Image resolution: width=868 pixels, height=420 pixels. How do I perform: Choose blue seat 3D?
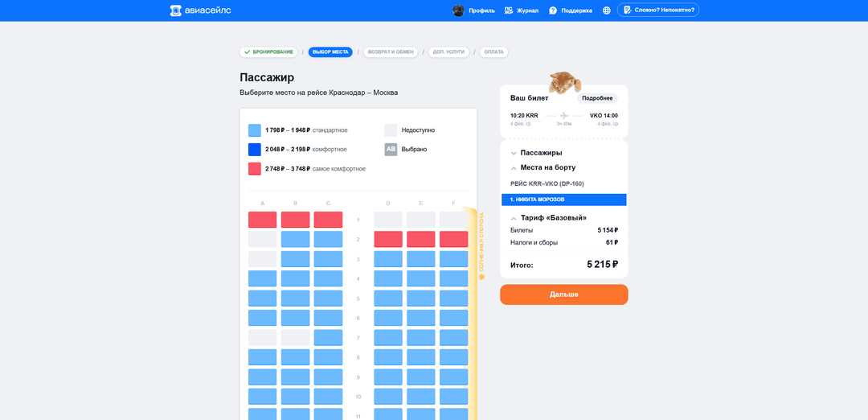click(388, 259)
